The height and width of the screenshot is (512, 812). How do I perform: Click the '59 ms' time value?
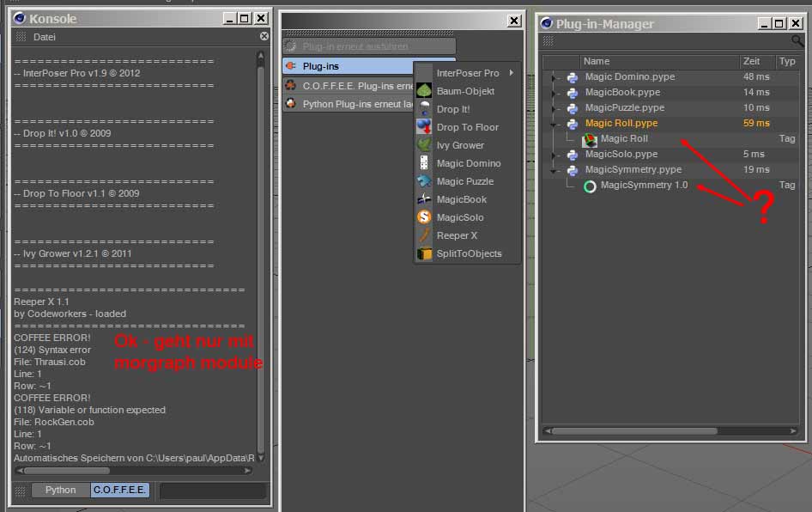pos(756,124)
